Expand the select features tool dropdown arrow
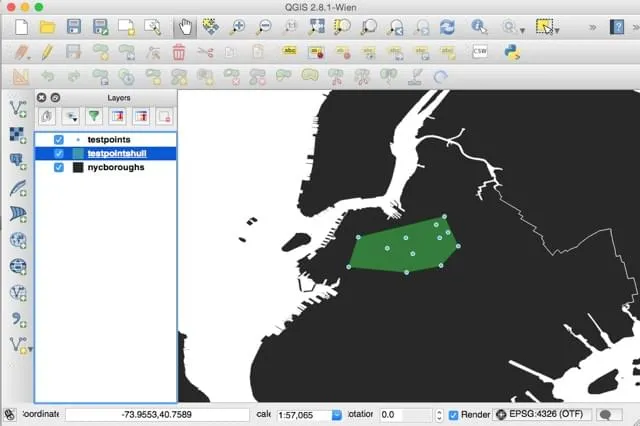The height and width of the screenshot is (426, 640). [558, 30]
